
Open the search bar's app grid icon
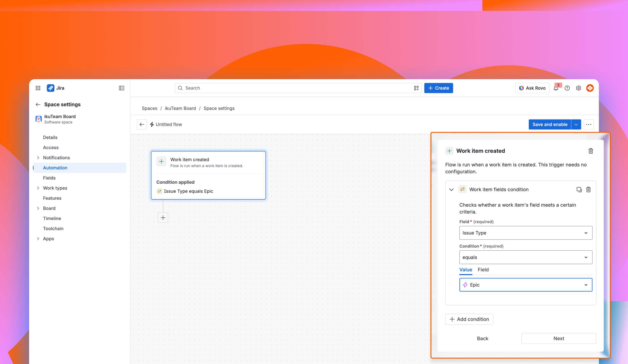416,88
